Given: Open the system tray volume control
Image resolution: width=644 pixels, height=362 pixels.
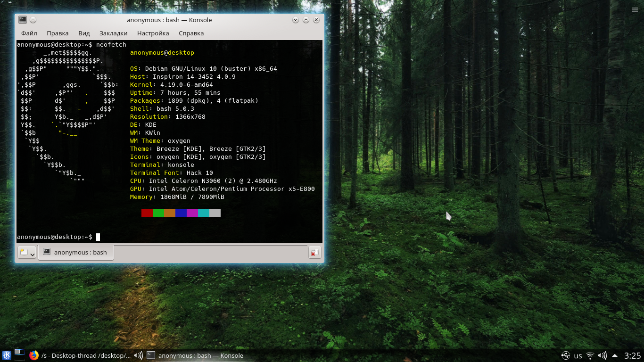Looking at the screenshot, I should 603,355.
